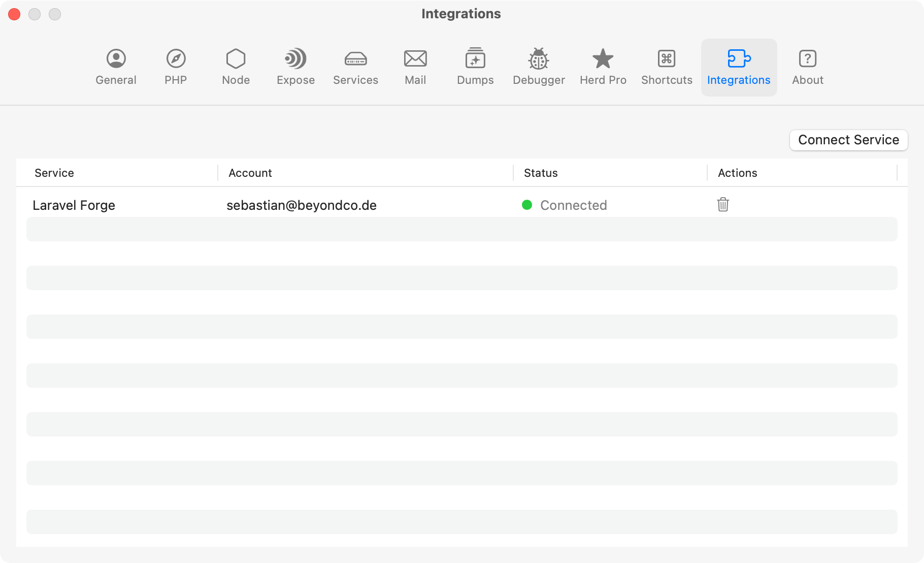Select the Mail envelope tab
The image size is (924, 563).
coord(415,67)
